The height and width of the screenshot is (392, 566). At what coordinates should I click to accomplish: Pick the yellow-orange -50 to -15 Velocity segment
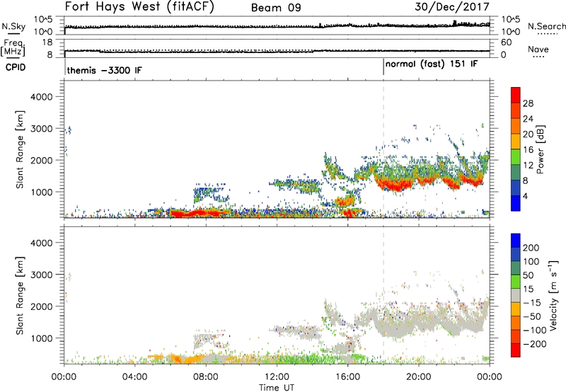point(516,309)
